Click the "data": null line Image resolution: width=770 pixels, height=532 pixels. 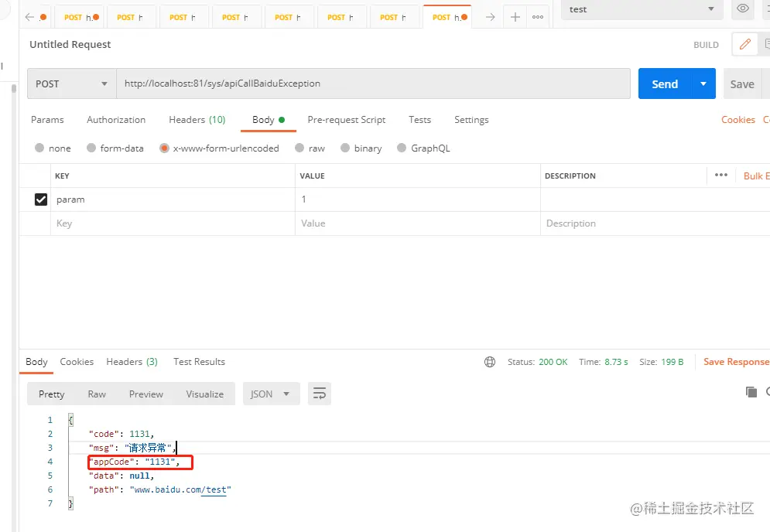coord(121,476)
